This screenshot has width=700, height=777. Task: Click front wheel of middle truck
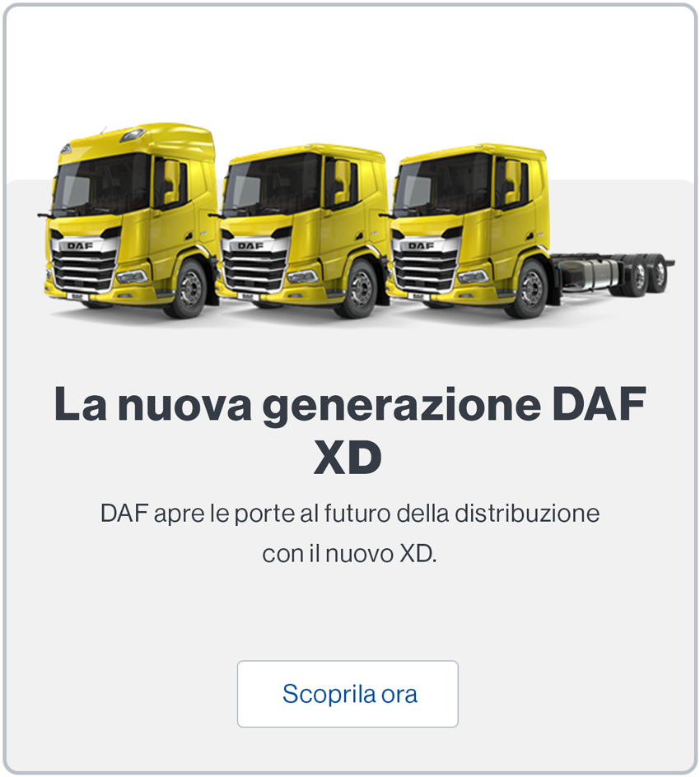coord(360,288)
